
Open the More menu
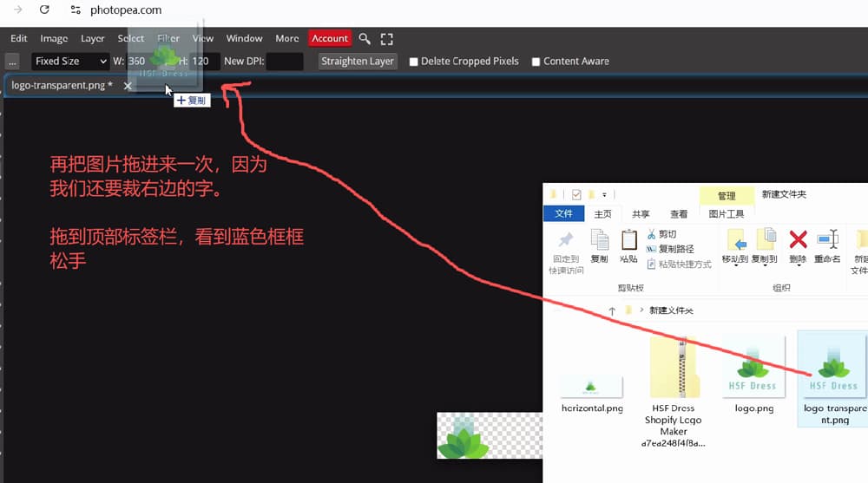pyautogui.click(x=286, y=38)
